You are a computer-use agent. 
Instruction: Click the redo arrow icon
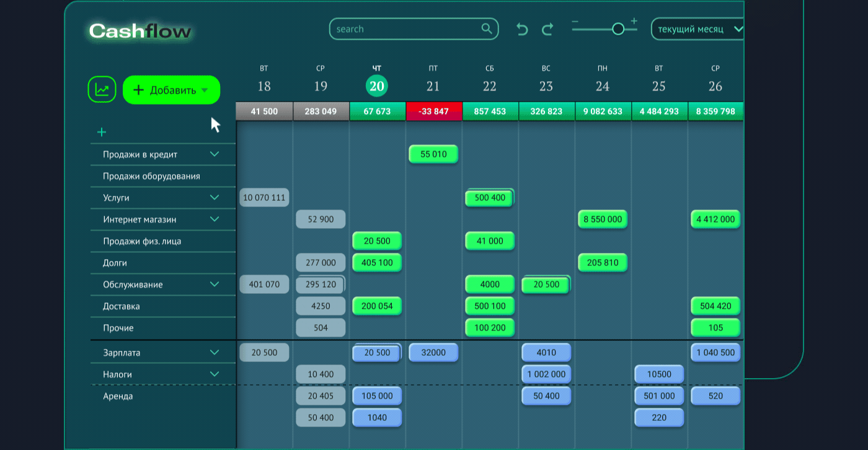(x=547, y=29)
